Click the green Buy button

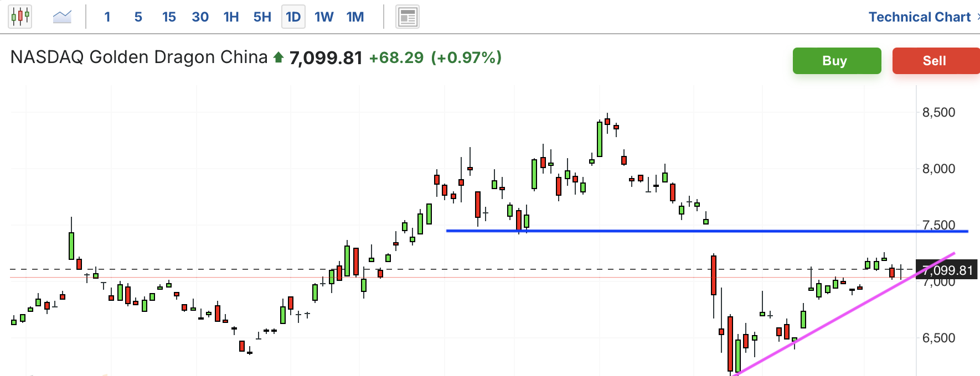point(837,61)
